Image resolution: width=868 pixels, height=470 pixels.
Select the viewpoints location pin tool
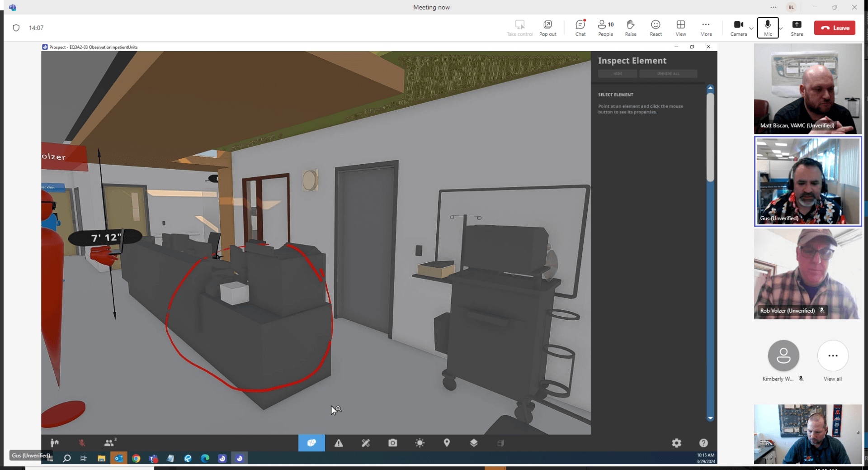tap(447, 443)
